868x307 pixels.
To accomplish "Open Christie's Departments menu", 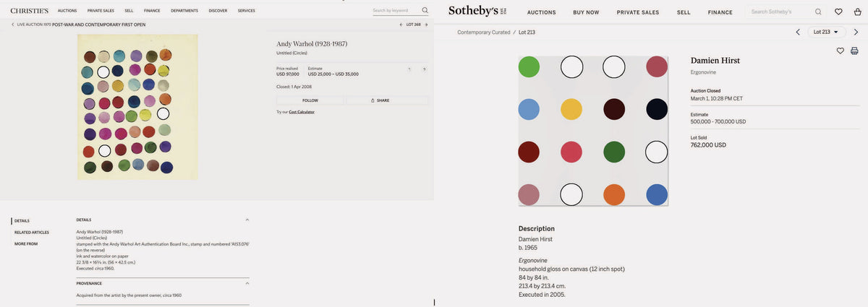I will pyautogui.click(x=184, y=11).
